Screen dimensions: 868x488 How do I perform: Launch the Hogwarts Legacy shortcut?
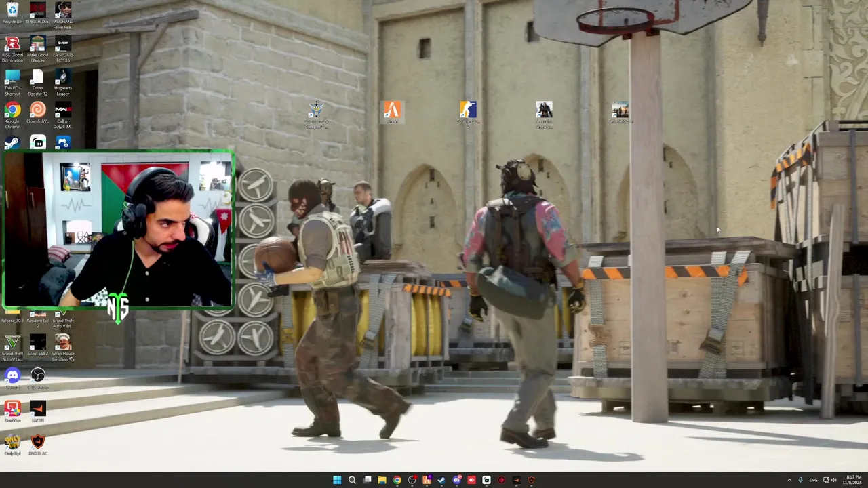(63, 82)
